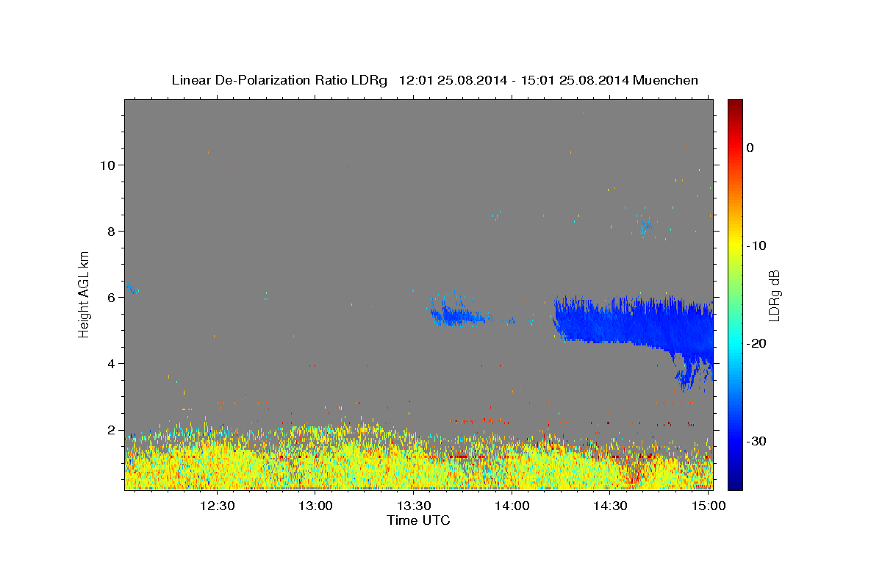Click the colorbar label '0'
Viewport: 882px width, 588px height.
point(750,148)
